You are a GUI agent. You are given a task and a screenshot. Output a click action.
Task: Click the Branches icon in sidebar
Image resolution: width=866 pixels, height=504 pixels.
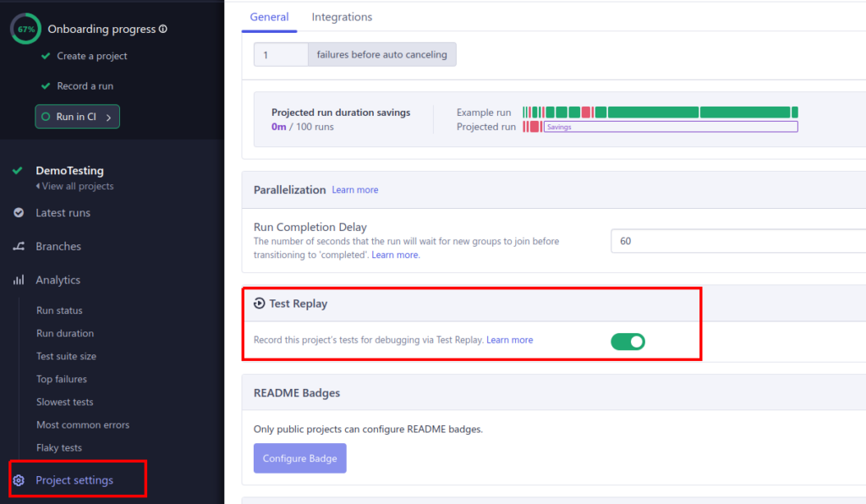(19, 246)
